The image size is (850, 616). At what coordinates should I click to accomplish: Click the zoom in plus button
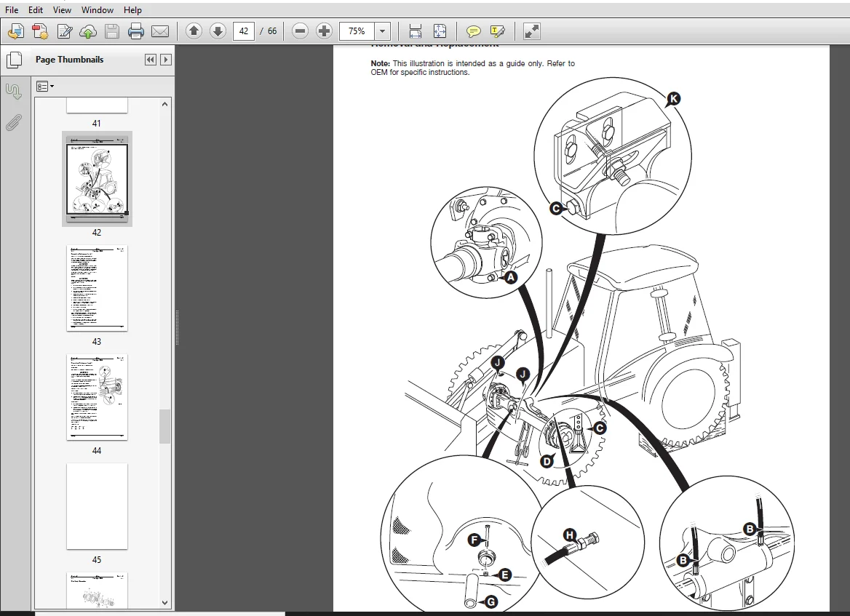tap(324, 31)
